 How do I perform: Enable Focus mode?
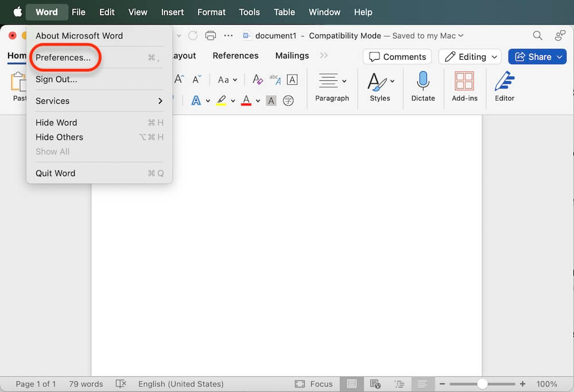coord(314,383)
